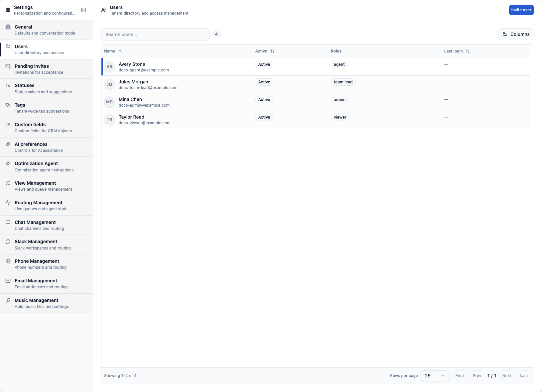Open Phone Management section
Viewport: 542px width, 392px height.
pyautogui.click(x=47, y=264)
